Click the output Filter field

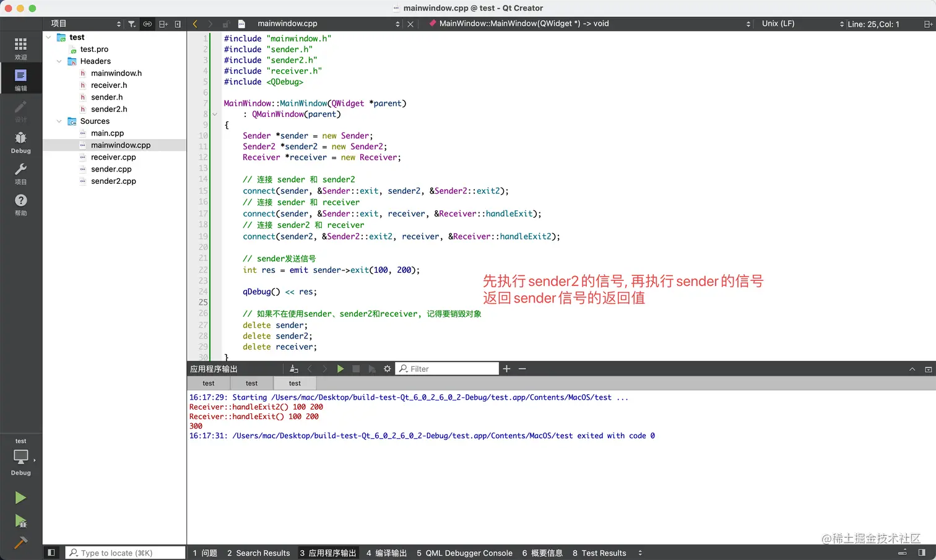pos(447,369)
